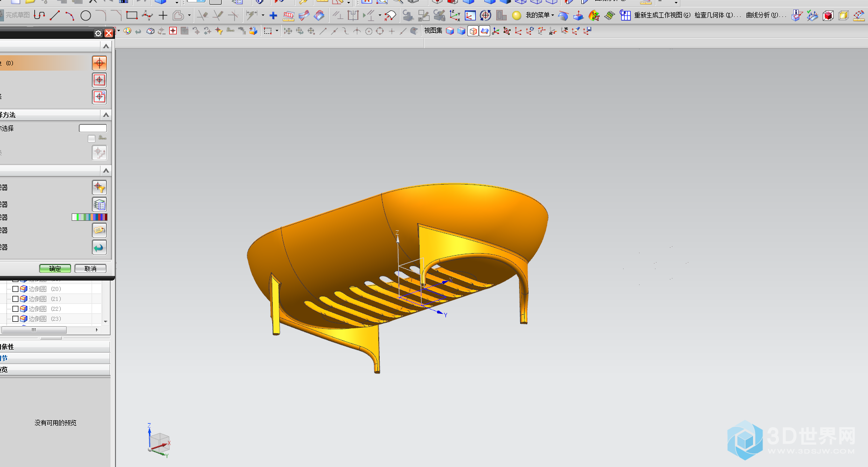Click the red solid cube analysis icon
The width and height of the screenshot is (868, 467).
point(828,15)
